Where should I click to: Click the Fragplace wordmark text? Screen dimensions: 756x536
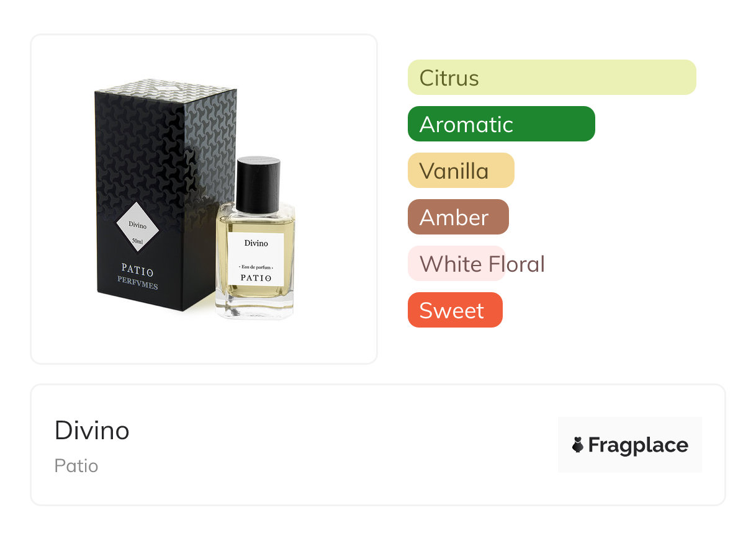(x=638, y=445)
